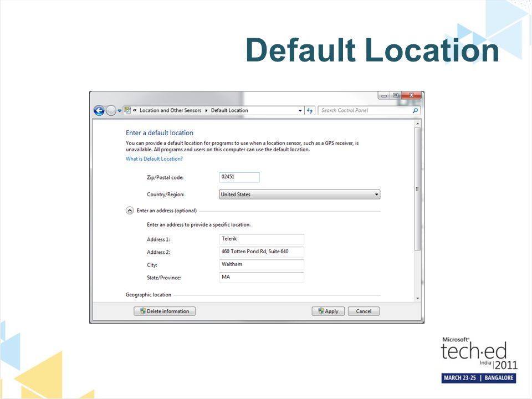Viewport: 532px width, 399px height.
Task: Click the City label
Action: click(x=152, y=265)
